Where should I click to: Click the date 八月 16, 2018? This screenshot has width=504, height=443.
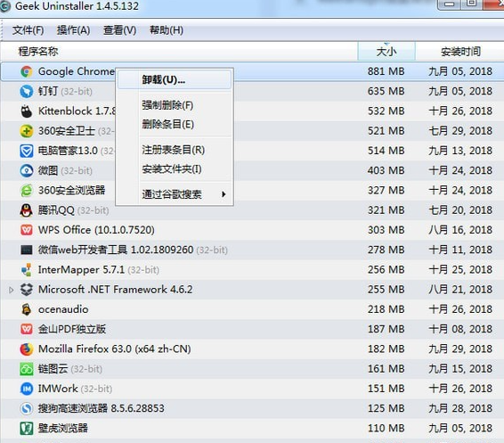pyautogui.click(x=460, y=230)
